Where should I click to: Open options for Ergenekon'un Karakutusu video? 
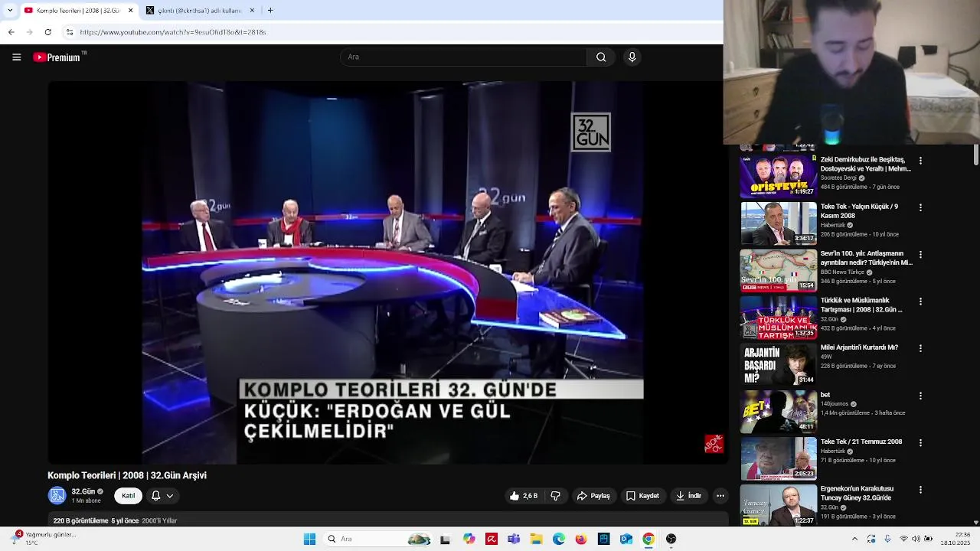pos(920,489)
